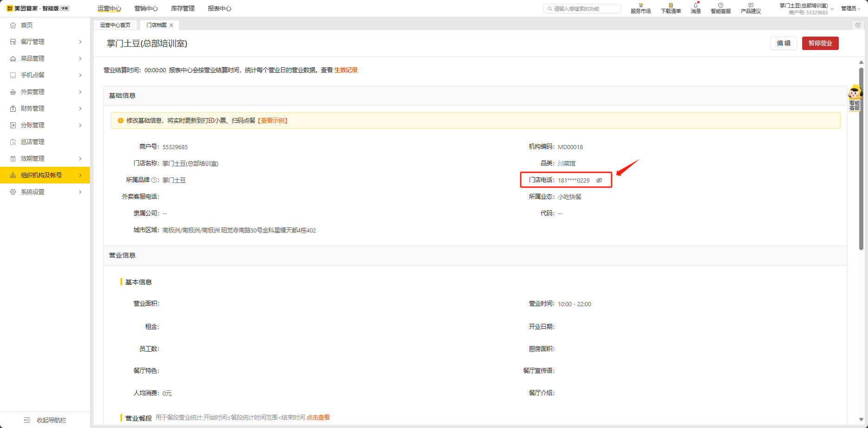Click the scrollbar up arrow
This screenshot has width=868, height=428.
(861, 62)
